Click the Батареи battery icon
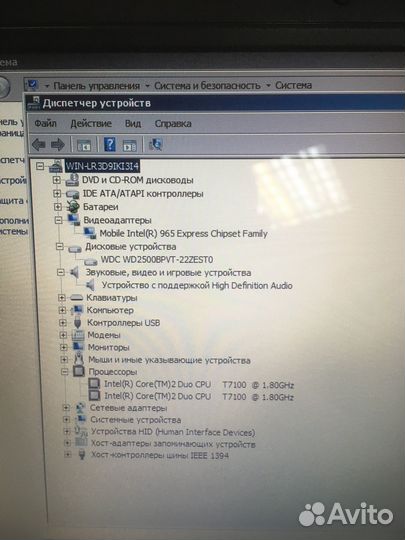 point(73,207)
